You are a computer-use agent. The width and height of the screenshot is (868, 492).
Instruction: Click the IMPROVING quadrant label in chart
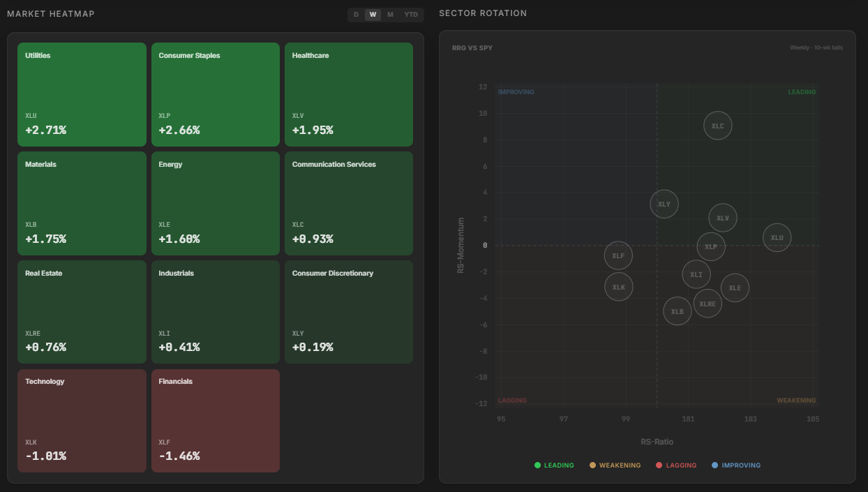pos(516,92)
